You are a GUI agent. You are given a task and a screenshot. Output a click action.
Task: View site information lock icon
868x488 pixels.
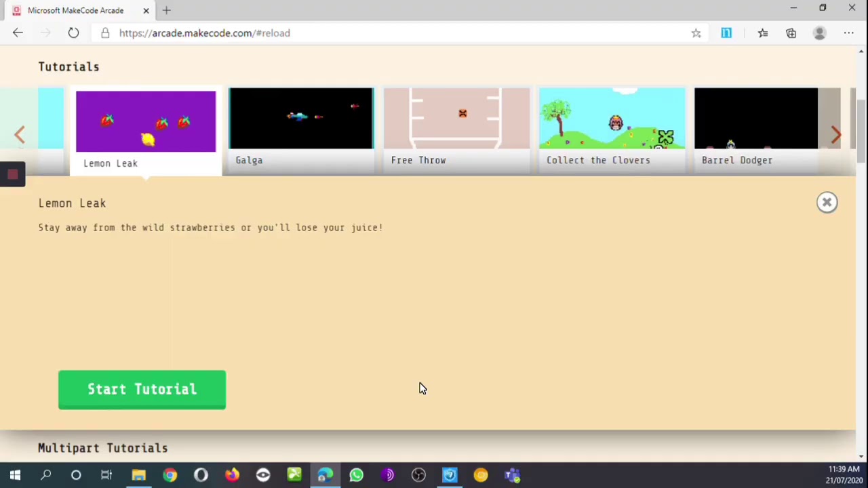[105, 33]
